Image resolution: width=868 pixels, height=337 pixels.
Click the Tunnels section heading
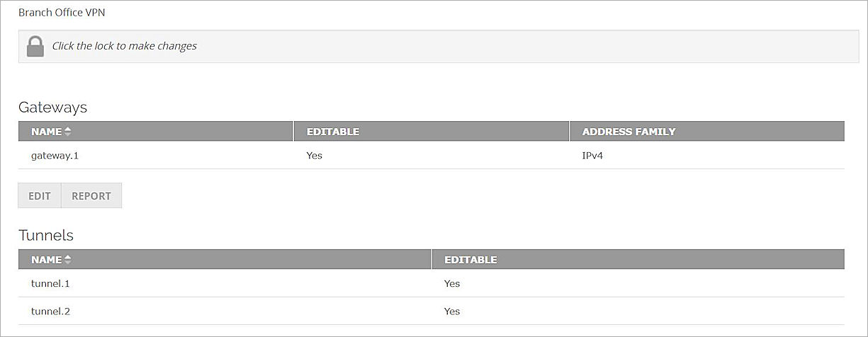tap(46, 235)
